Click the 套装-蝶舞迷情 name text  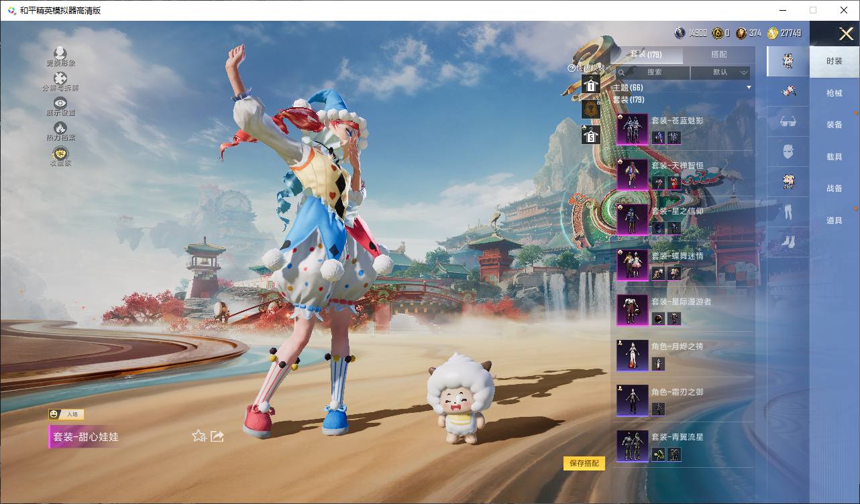click(x=678, y=256)
